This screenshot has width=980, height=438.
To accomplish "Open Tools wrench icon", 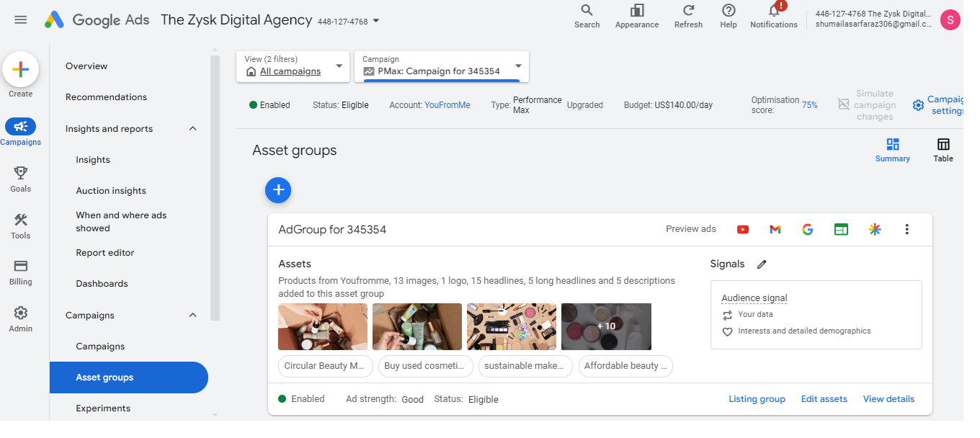I will pyautogui.click(x=20, y=220).
